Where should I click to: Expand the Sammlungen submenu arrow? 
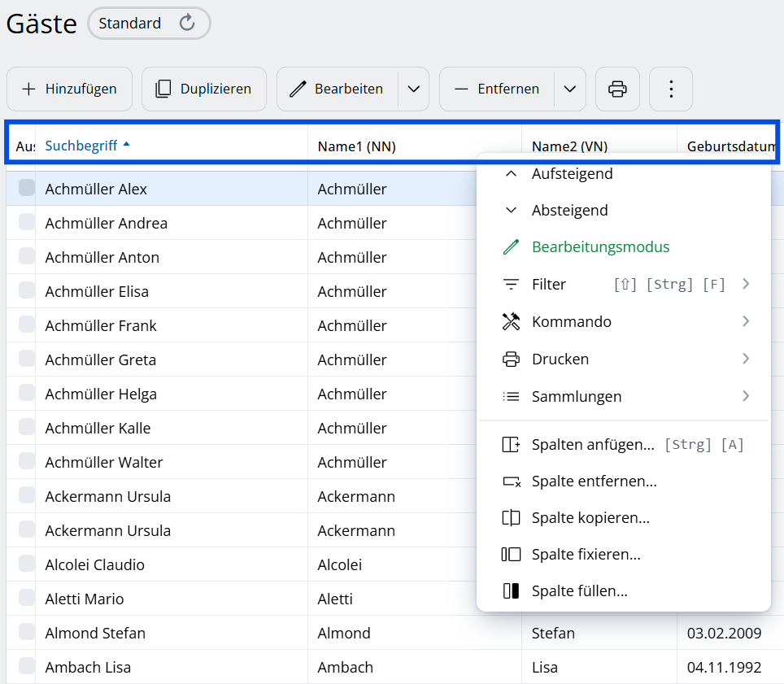tap(746, 396)
